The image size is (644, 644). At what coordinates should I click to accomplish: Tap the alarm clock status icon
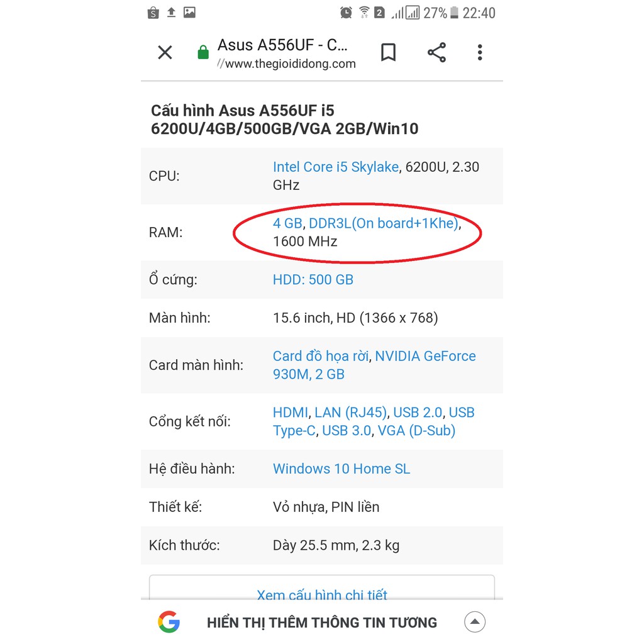click(346, 13)
